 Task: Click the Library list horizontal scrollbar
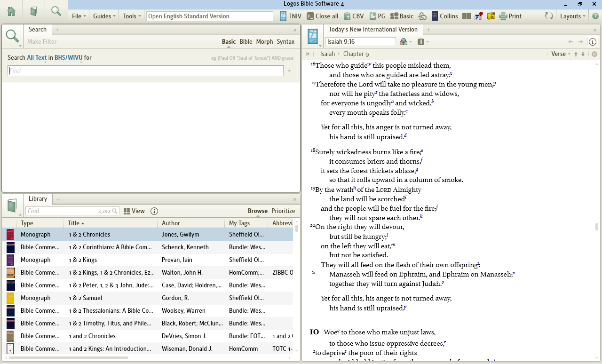pos(69,358)
